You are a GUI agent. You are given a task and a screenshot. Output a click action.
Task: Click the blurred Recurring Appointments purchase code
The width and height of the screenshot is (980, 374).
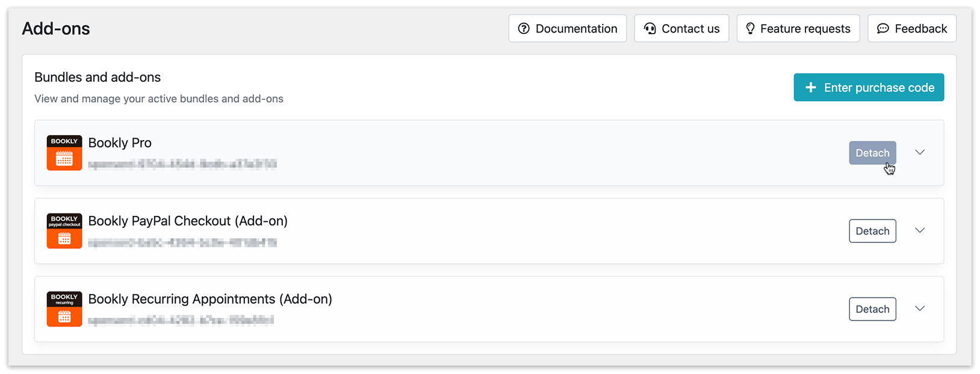coord(181,320)
